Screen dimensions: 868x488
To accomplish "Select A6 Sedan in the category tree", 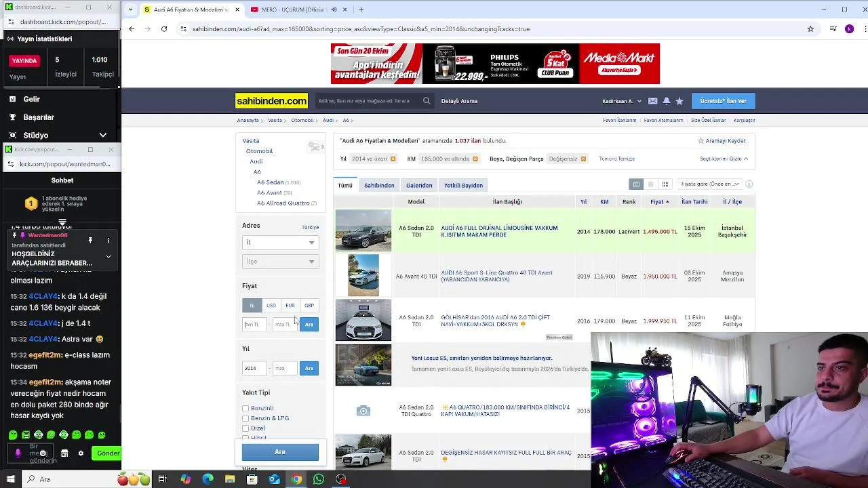I will coord(270,182).
